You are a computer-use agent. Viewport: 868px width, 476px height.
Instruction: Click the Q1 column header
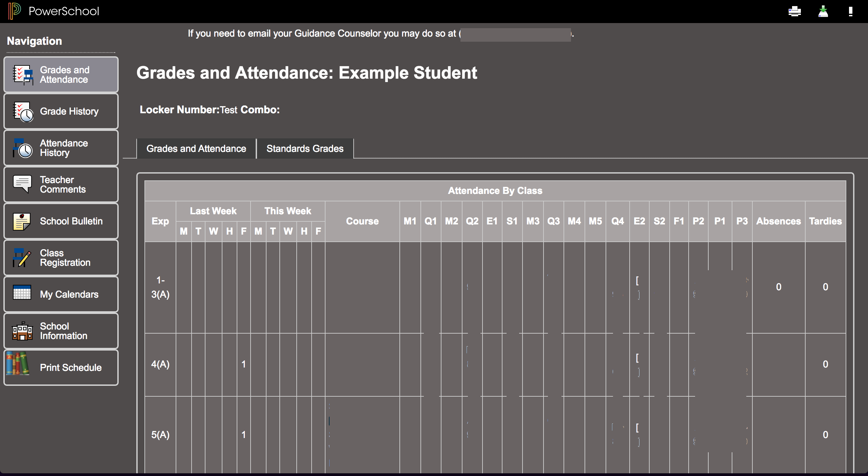coord(431,221)
